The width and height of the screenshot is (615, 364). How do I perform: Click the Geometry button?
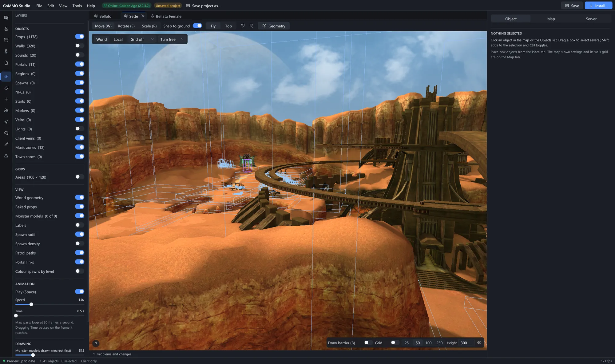(274, 26)
